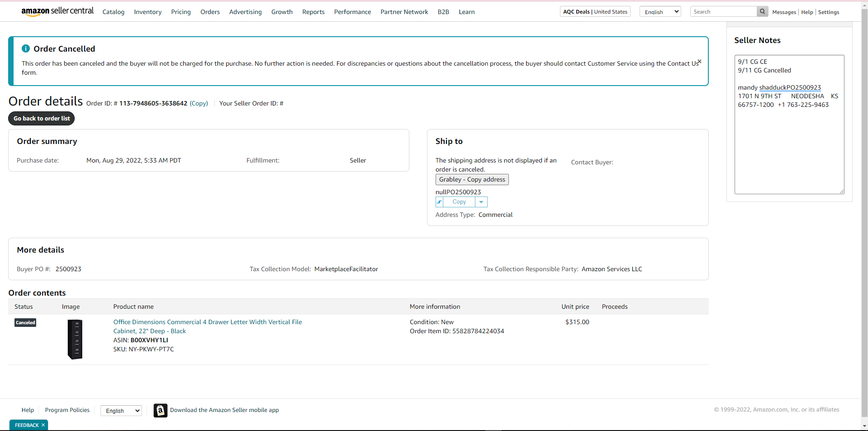Click the AQC Deals United States switcher

click(595, 12)
